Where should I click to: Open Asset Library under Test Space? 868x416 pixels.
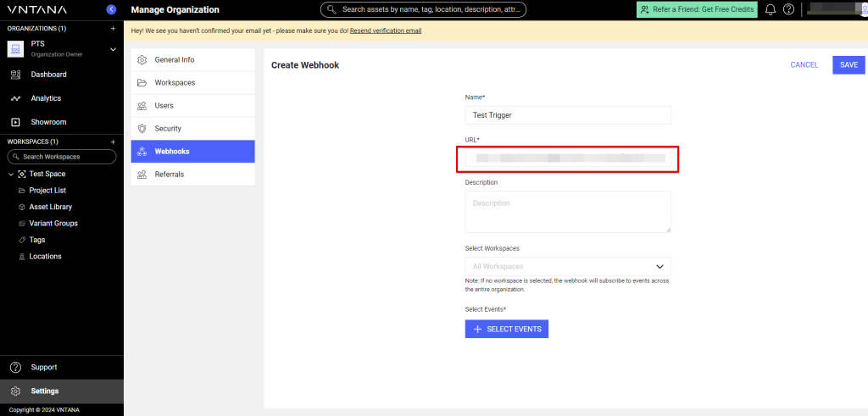50,207
